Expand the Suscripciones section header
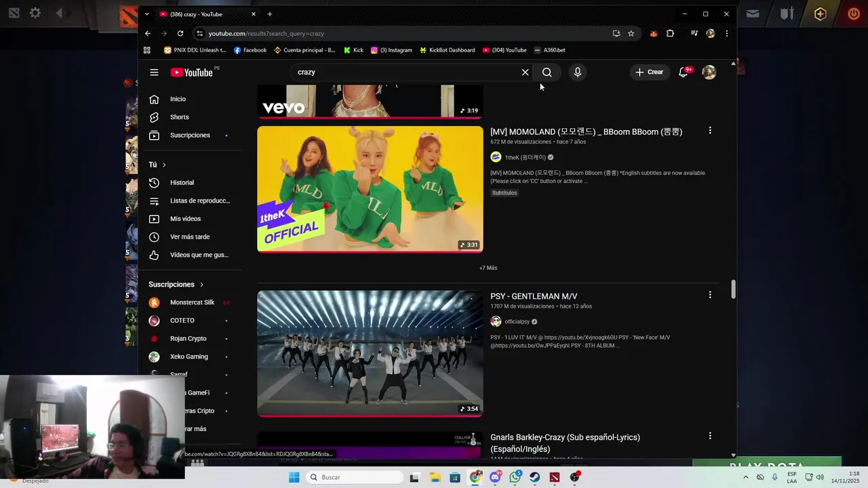Screen dimensions: 868x488 [176, 285]
